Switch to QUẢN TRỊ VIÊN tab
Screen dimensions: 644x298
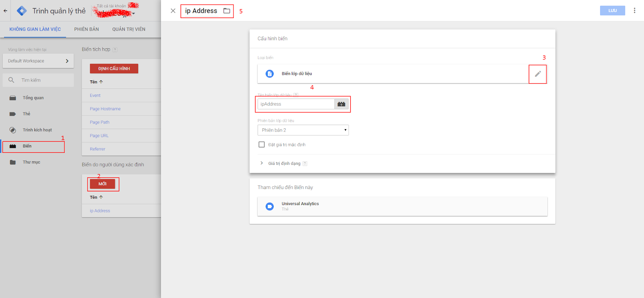129,29
